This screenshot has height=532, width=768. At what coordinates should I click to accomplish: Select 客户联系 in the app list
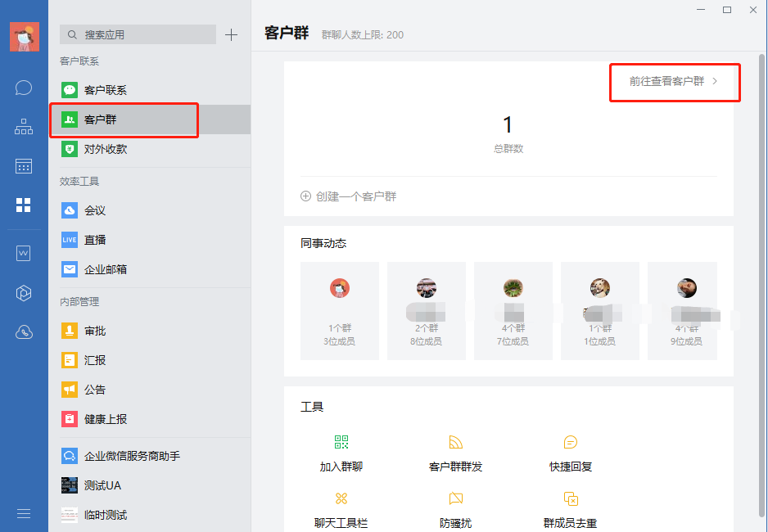pos(105,90)
